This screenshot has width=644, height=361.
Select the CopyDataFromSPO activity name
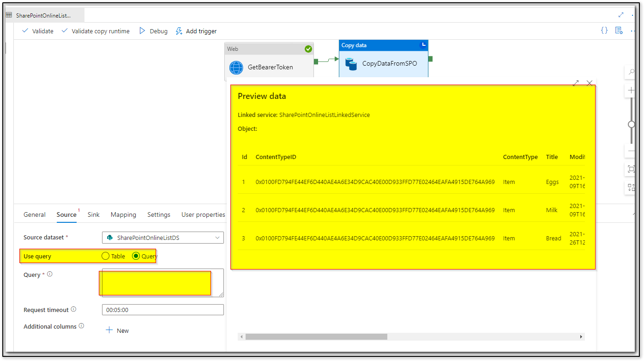pos(390,63)
